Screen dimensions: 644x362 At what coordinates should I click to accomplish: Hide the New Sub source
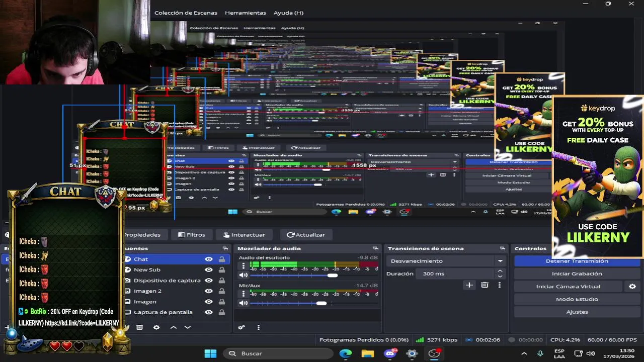209,270
